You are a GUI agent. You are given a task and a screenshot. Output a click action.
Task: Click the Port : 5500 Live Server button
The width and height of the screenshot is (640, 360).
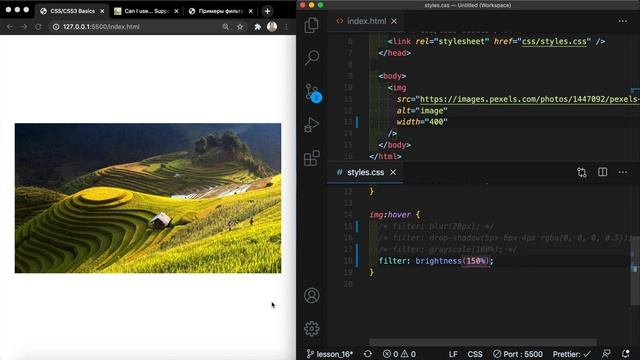[x=518, y=354]
